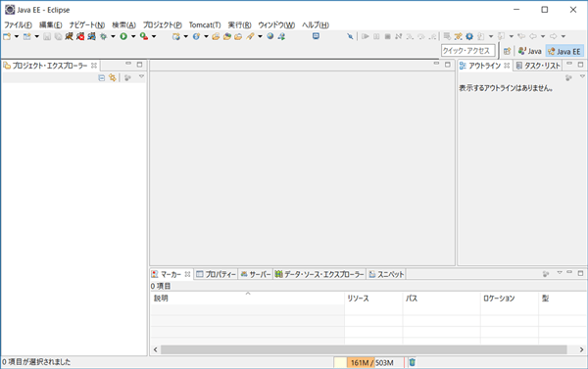Switch to the プロパティー tab
Image resolution: width=588 pixels, height=369 pixels.
(x=217, y=274)
